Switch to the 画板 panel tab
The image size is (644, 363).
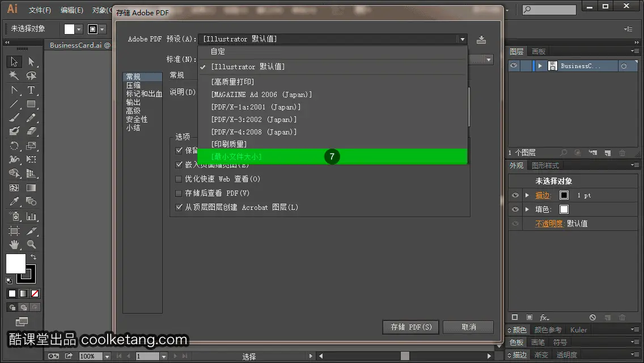539,52
